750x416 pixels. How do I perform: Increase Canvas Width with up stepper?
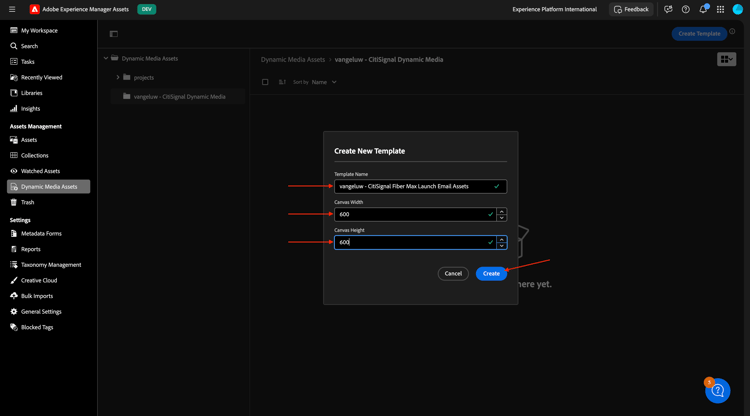[x=502, y=211]
